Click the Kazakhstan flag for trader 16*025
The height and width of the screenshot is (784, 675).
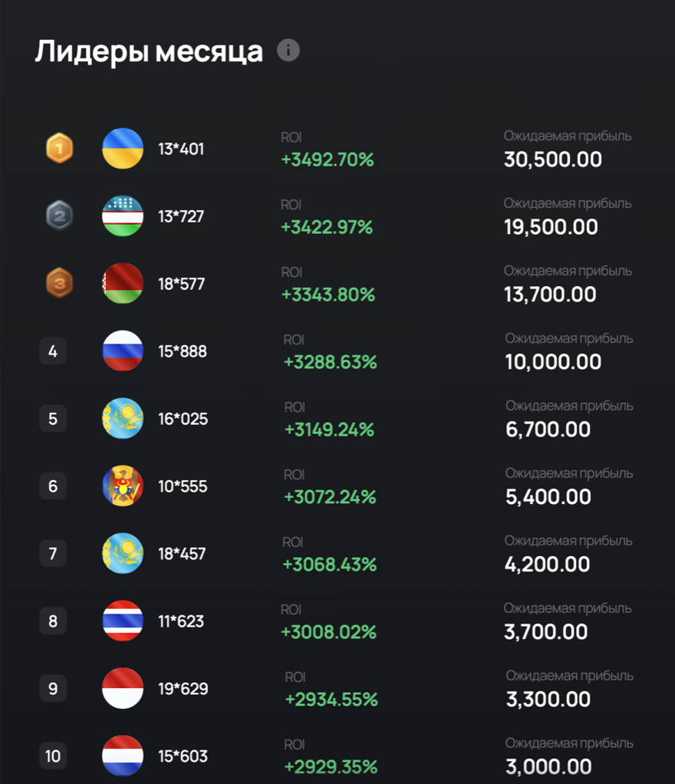click(x=123, y=419)
